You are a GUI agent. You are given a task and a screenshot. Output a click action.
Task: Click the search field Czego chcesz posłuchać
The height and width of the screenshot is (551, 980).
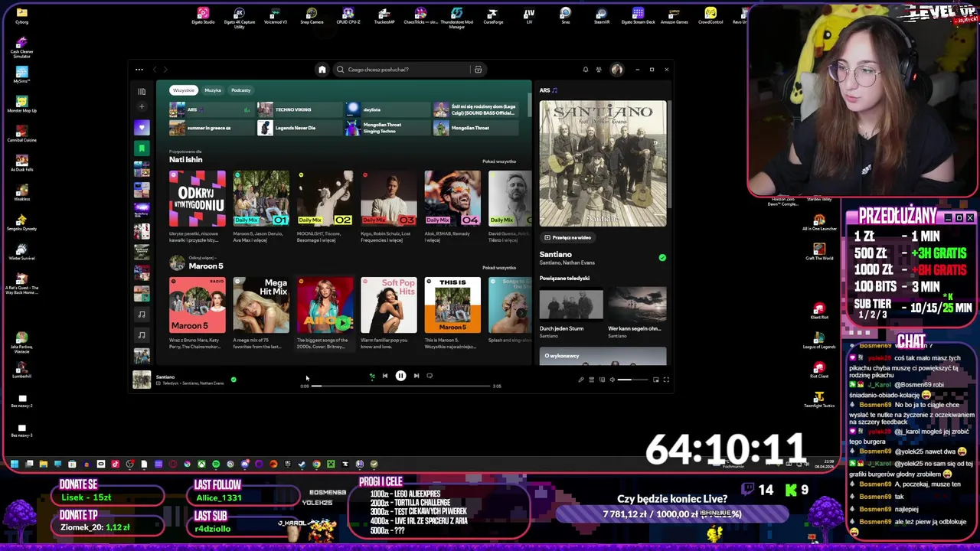pos(401,70)
